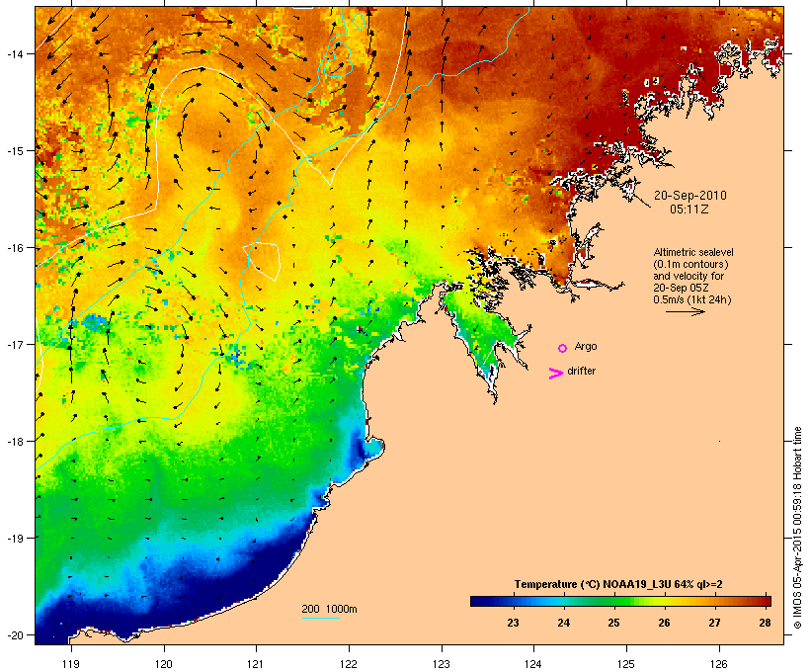Click the '0.5m/s (1kt 24h)' scale text
810x672 pixels.
(692, 299)
